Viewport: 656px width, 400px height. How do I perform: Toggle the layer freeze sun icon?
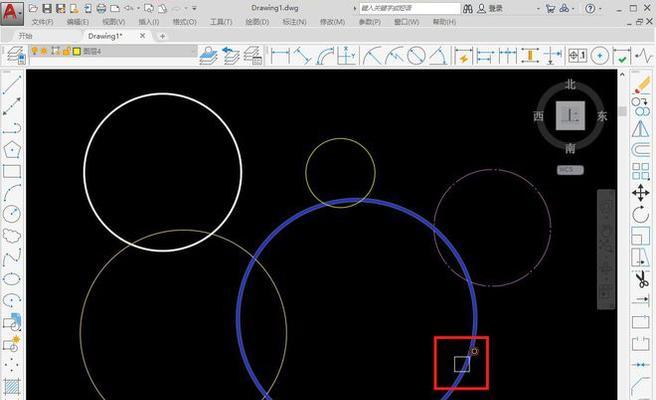[44, 51]
